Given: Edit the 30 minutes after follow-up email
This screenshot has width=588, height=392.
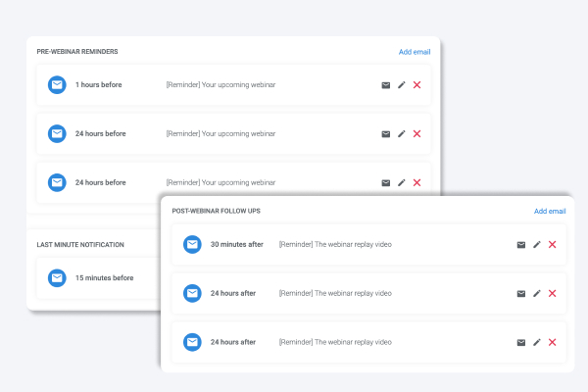Looking at the screenshot, I should point(537,244).
